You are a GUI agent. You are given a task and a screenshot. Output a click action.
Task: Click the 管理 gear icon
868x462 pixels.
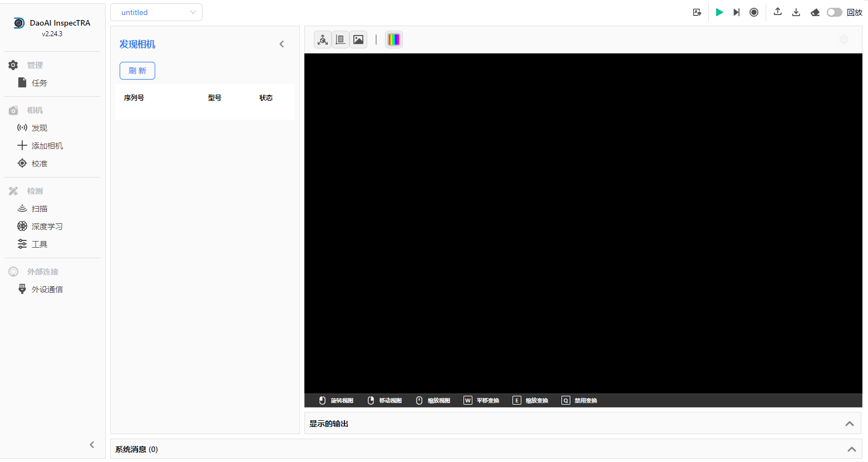[x=13, y=65]
